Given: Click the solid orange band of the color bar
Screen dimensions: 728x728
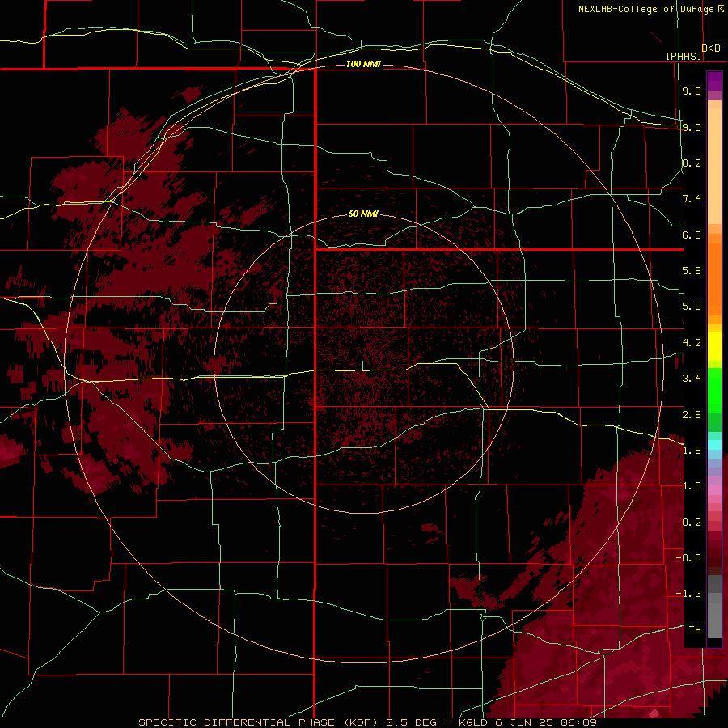Looking at the screenshot, I should [714, 278].
